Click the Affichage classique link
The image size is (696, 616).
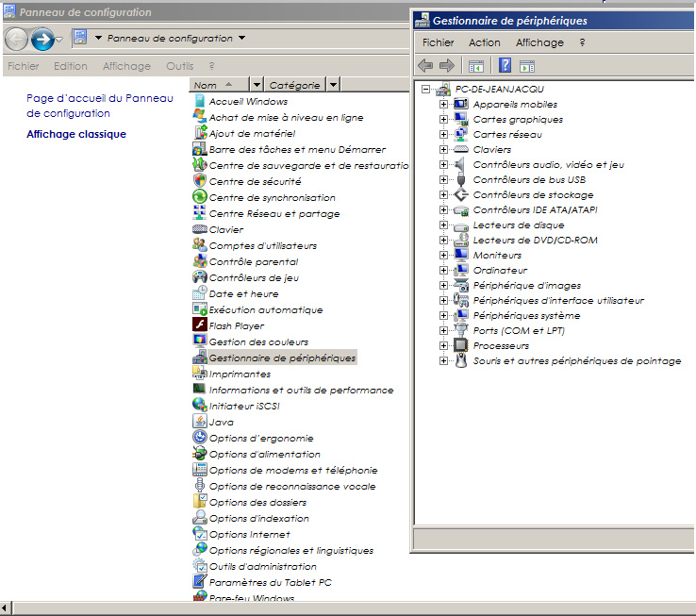(x=76, y=134)
